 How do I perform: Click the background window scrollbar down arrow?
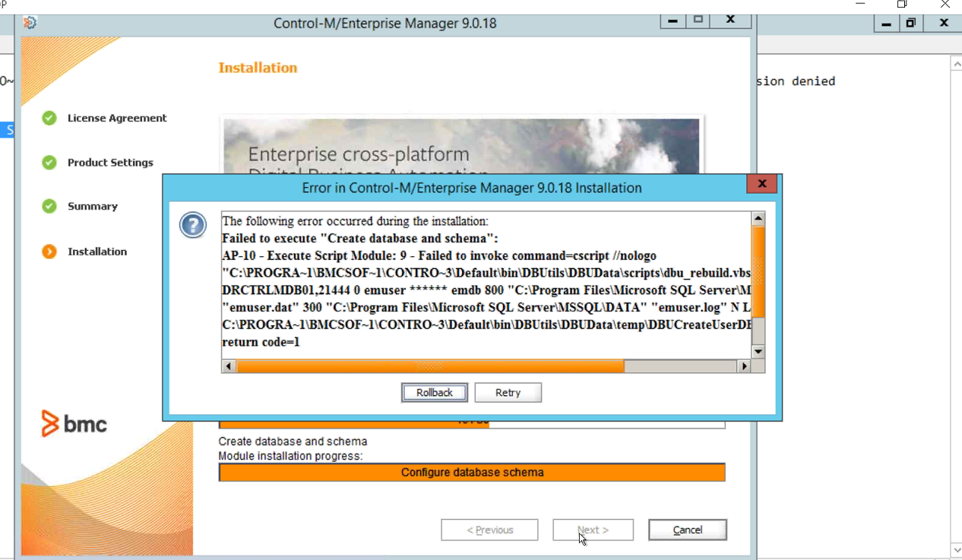pyautogui.click(x=956, y=549)
